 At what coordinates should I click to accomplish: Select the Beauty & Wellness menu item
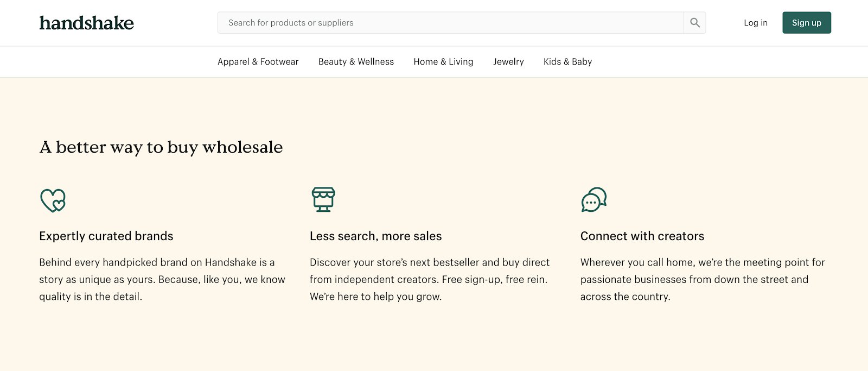(356, 62)
